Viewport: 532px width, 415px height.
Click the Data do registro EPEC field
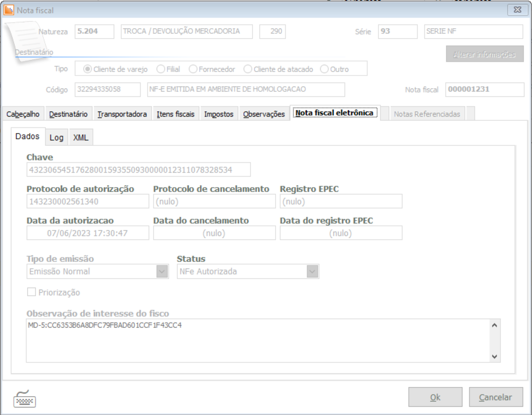pos(341,233)
